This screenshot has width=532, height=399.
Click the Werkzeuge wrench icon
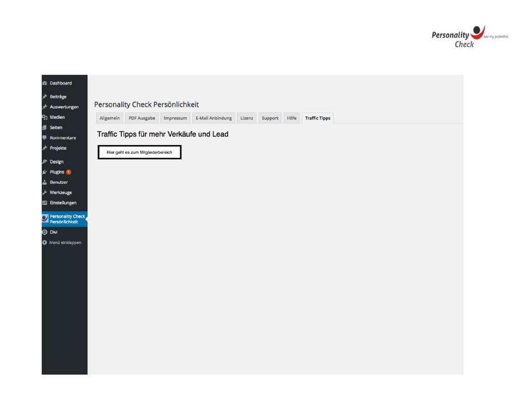(x=45, y=192)
